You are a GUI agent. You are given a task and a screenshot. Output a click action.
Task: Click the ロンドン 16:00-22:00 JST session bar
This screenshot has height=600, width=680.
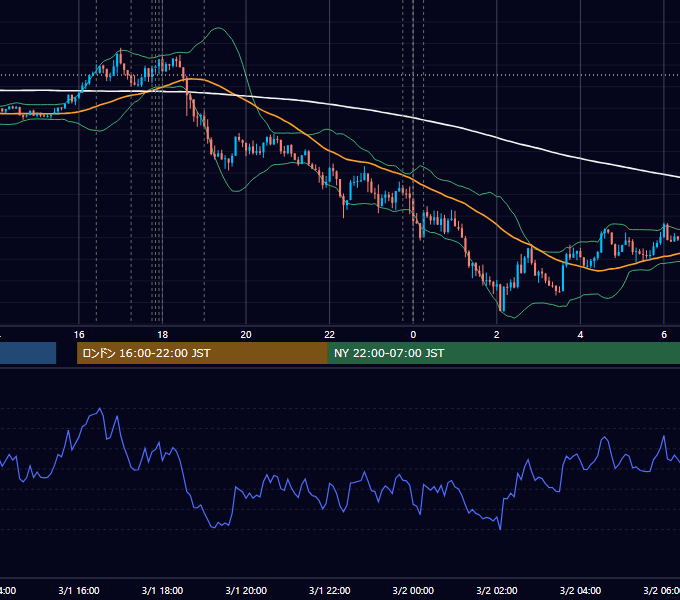pos(202,353)
